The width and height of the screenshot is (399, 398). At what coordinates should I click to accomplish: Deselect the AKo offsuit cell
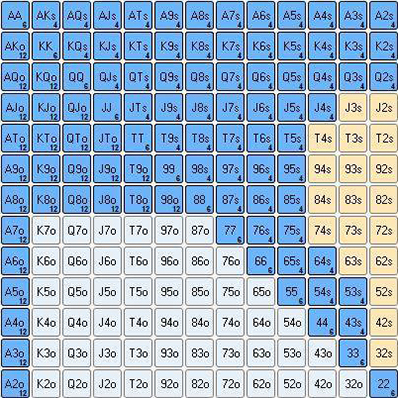(15, 46)
